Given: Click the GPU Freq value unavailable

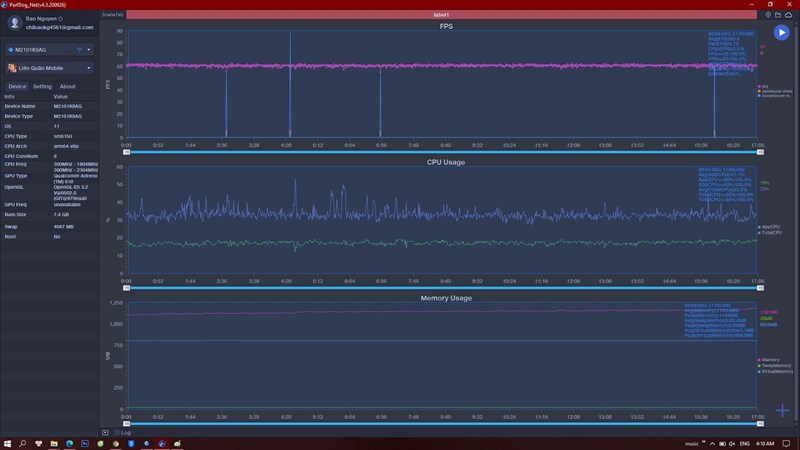Looking at the screenshot, I should pyautogui.click(x=67, y=205).
